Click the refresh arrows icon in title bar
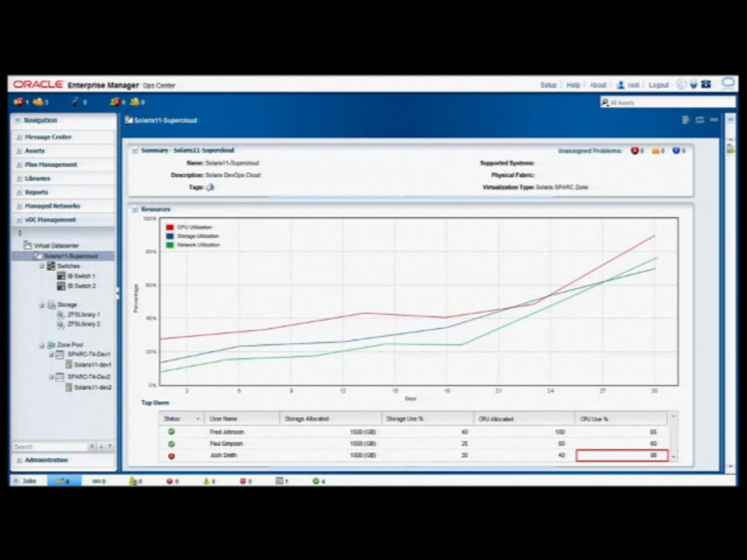The width and height of the screenshot is (747, 560). tap(700, 120)
